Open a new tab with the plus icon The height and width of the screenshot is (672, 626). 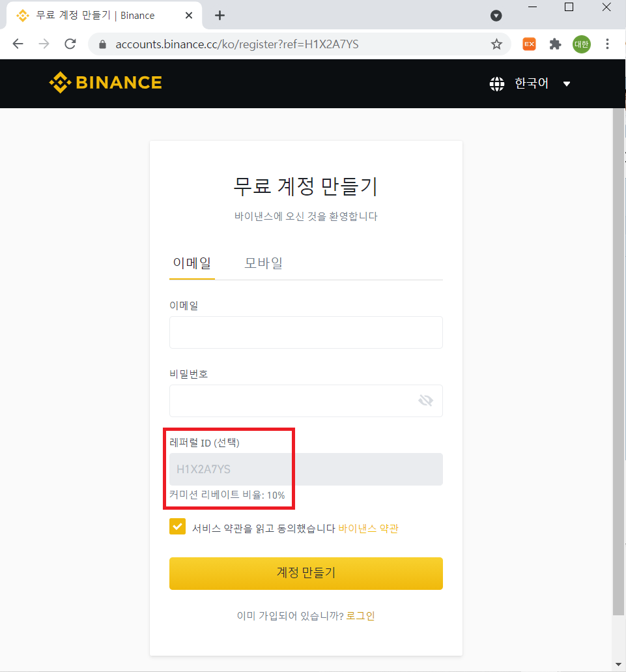[220, 16]
